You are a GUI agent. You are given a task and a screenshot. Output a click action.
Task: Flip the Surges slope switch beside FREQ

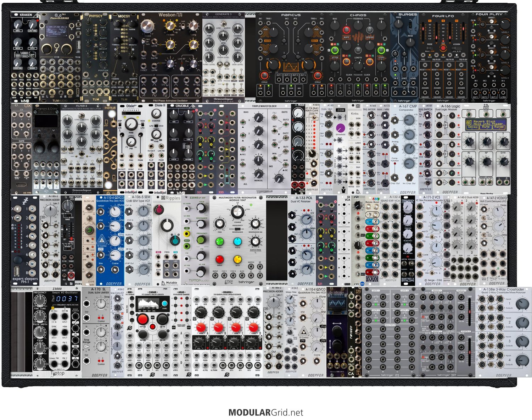tap(410, 26)
